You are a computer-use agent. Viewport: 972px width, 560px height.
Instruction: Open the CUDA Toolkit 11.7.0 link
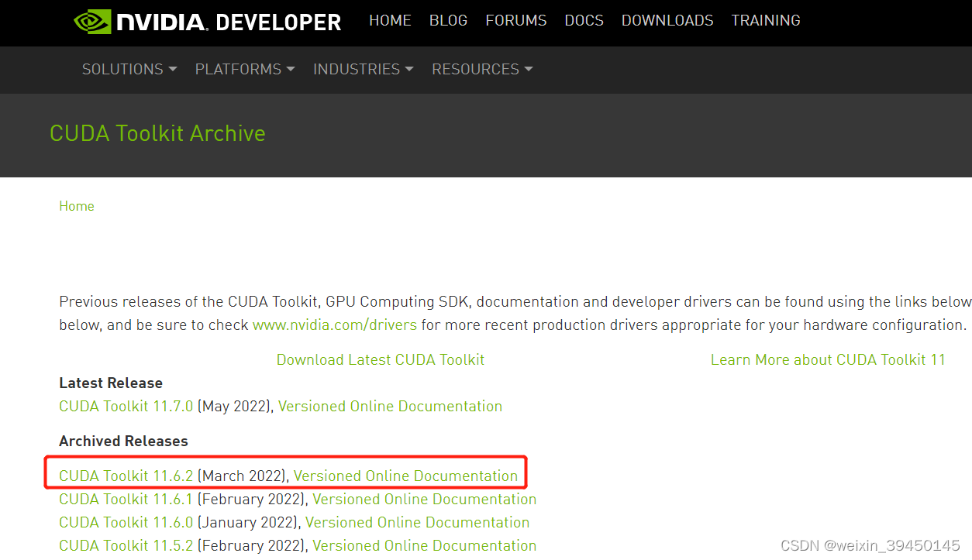pos(126,407)
